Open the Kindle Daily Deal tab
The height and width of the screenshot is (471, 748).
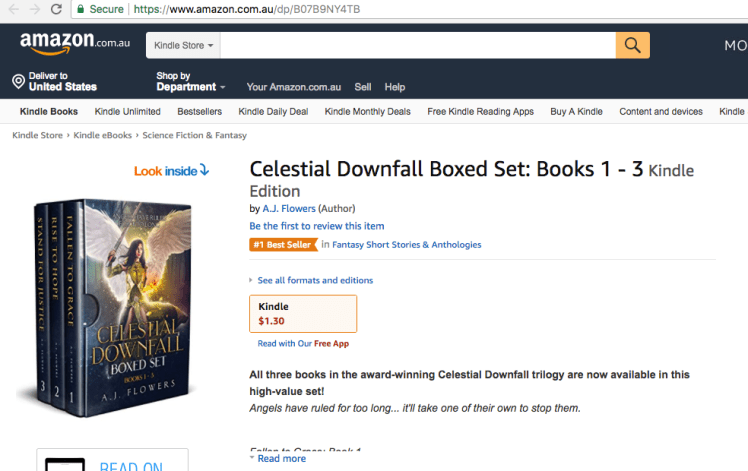coord(273,112)
